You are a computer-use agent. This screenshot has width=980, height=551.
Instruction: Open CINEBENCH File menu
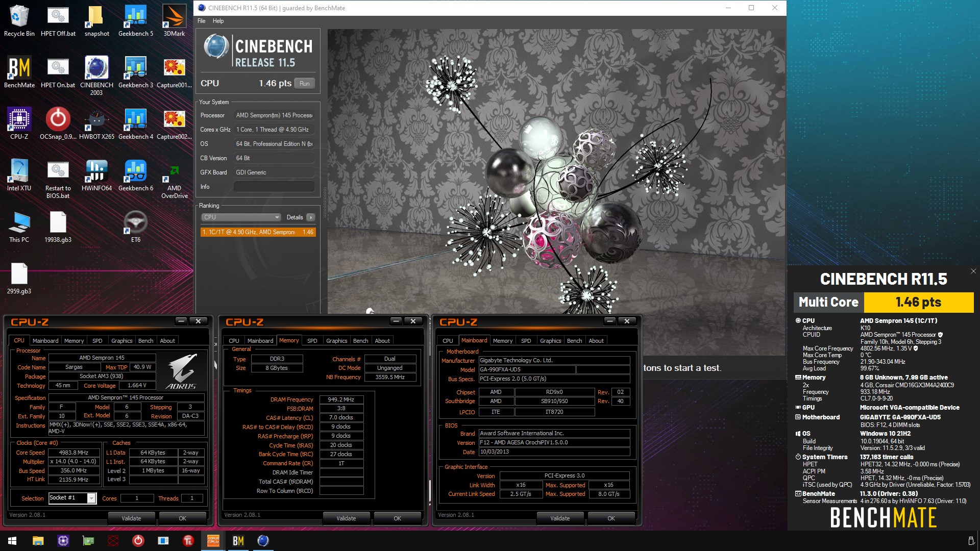[202, 21]
